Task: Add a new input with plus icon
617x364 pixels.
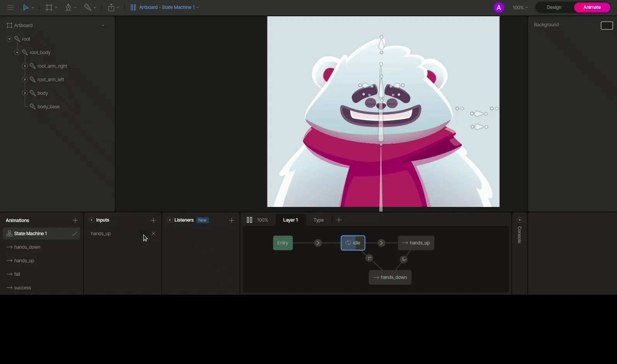Action: point(153,220)
